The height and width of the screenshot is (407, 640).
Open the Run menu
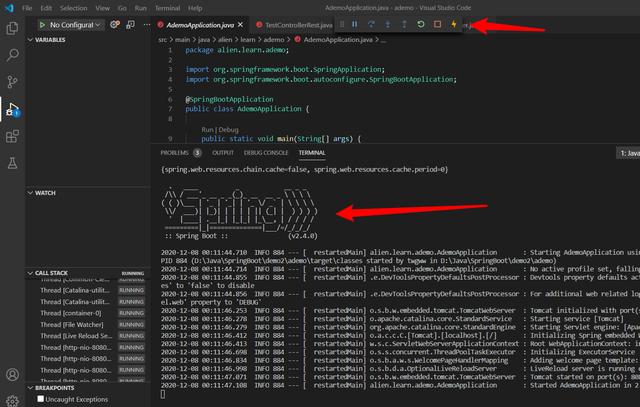coord(140,8)
